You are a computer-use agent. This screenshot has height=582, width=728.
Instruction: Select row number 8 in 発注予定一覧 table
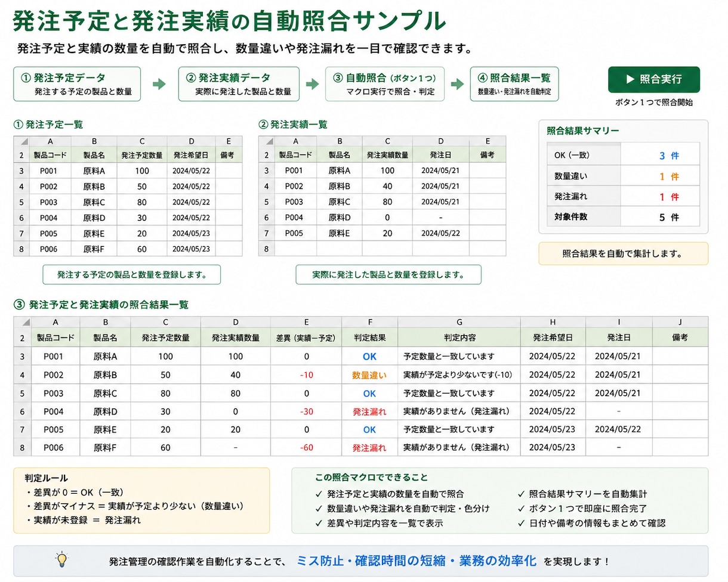(21, 249)
